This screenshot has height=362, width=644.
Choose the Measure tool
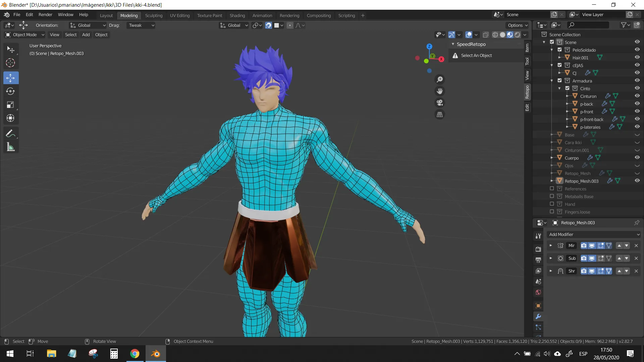pyautogui.click(x=11, y=147)
